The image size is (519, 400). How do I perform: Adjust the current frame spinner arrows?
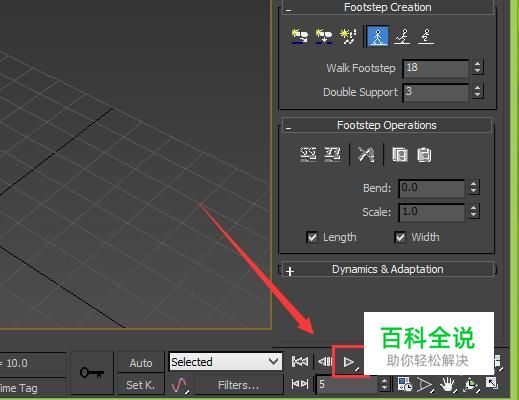(x=384, y=384)
